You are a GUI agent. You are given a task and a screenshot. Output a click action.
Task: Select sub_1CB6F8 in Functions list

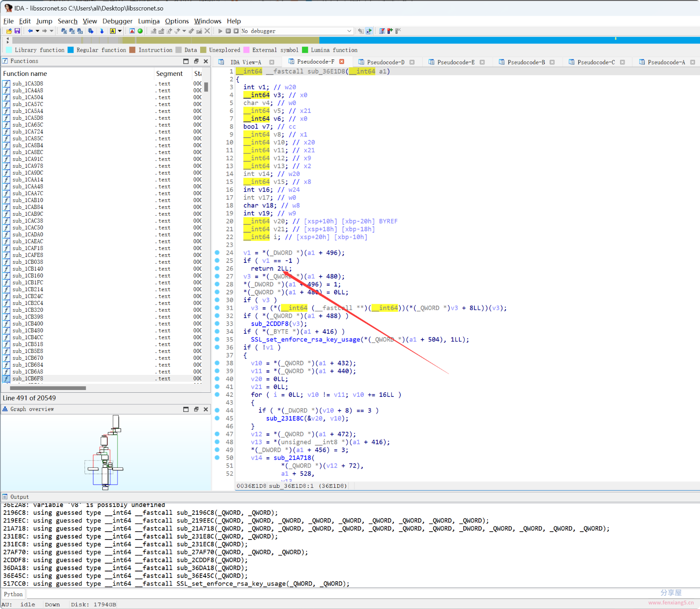[x=28, y=379]
